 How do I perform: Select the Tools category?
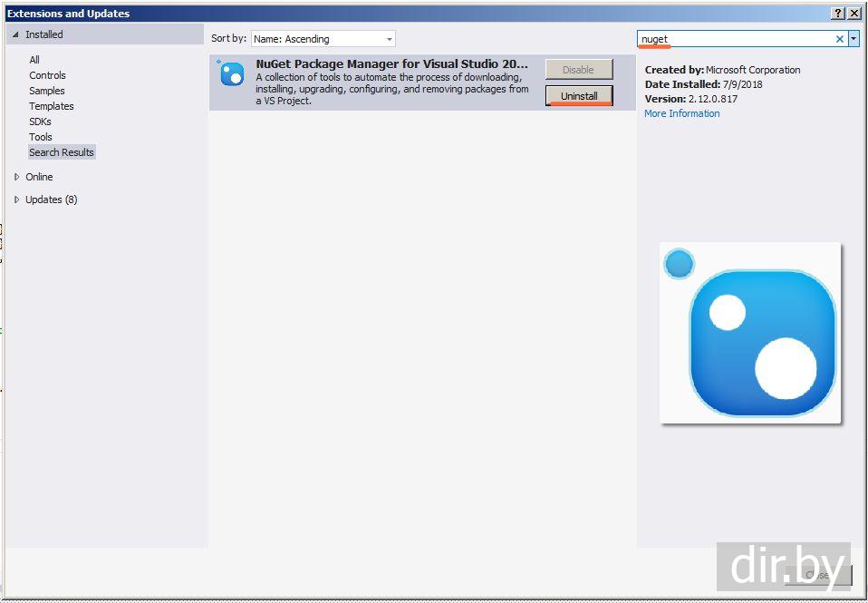pos(41,137)
